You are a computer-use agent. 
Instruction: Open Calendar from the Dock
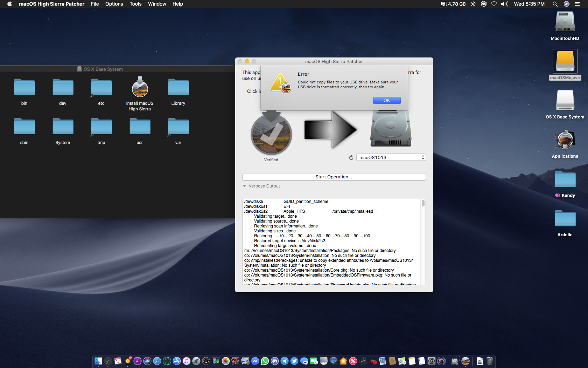click(118, 361)
